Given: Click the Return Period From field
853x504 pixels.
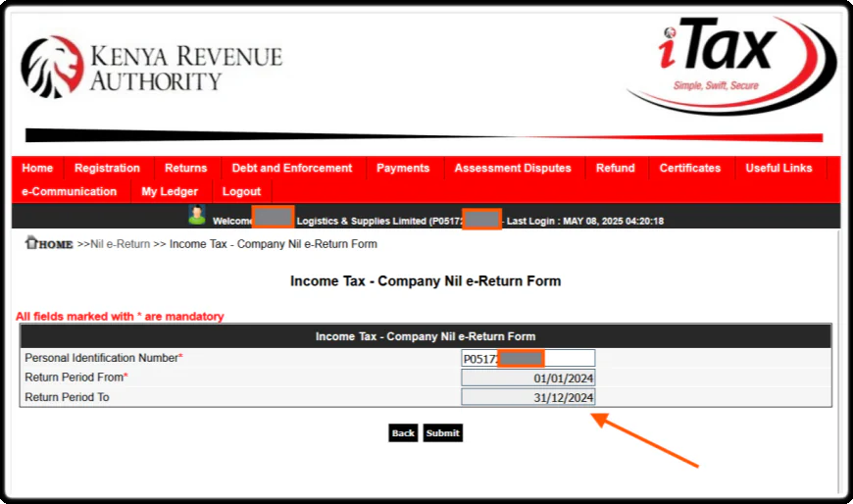Looking at the screenshot, I should [528, 378].
